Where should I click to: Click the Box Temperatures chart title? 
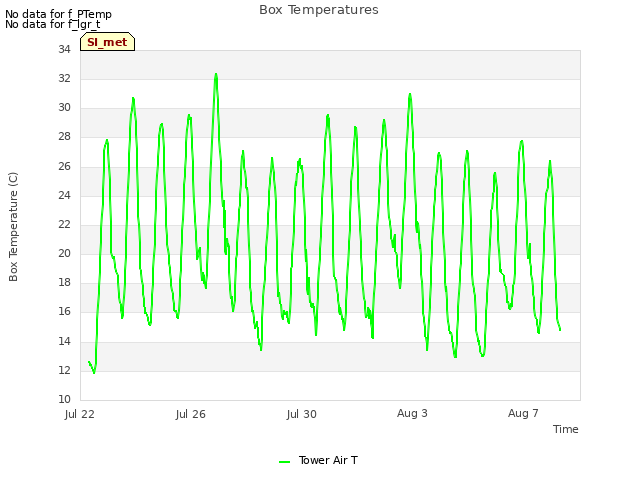point(319,10)
